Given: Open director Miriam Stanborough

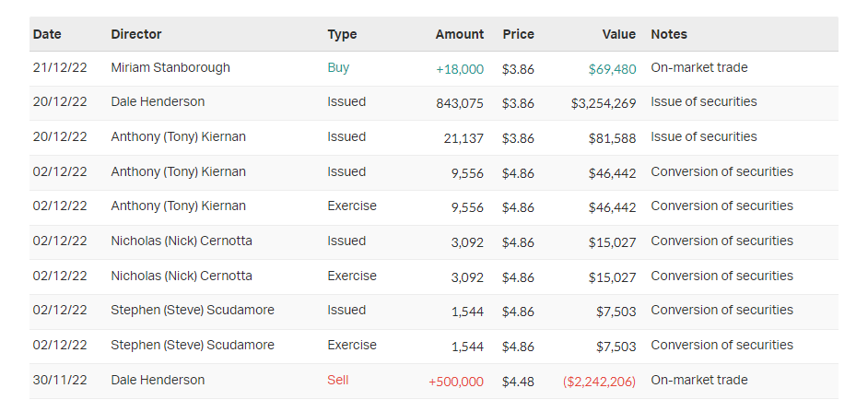Looking at the screenshot, I should pyautogui.click(x=170, y=68).
